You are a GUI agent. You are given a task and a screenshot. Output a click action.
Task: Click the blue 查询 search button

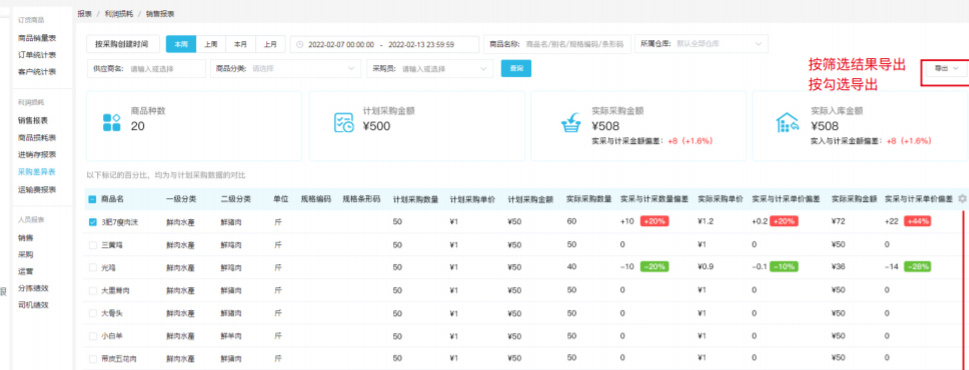pyautogui.click(x=516, y=69)
